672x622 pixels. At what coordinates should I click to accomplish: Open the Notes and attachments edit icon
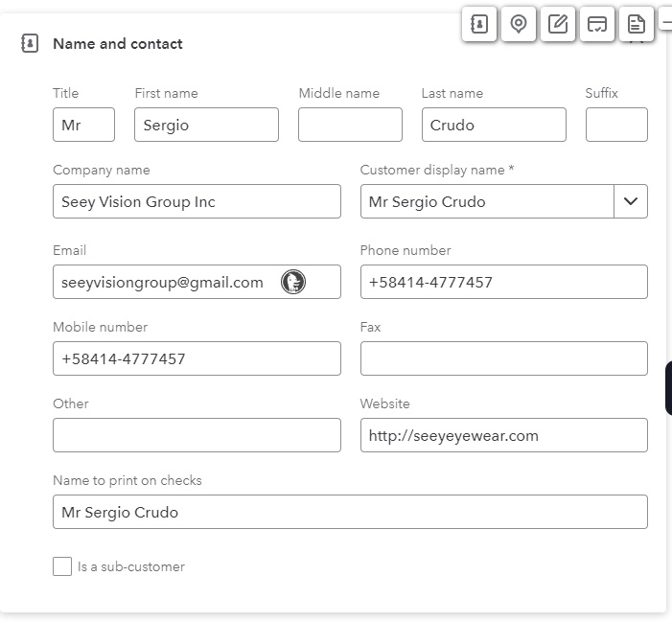558,24
